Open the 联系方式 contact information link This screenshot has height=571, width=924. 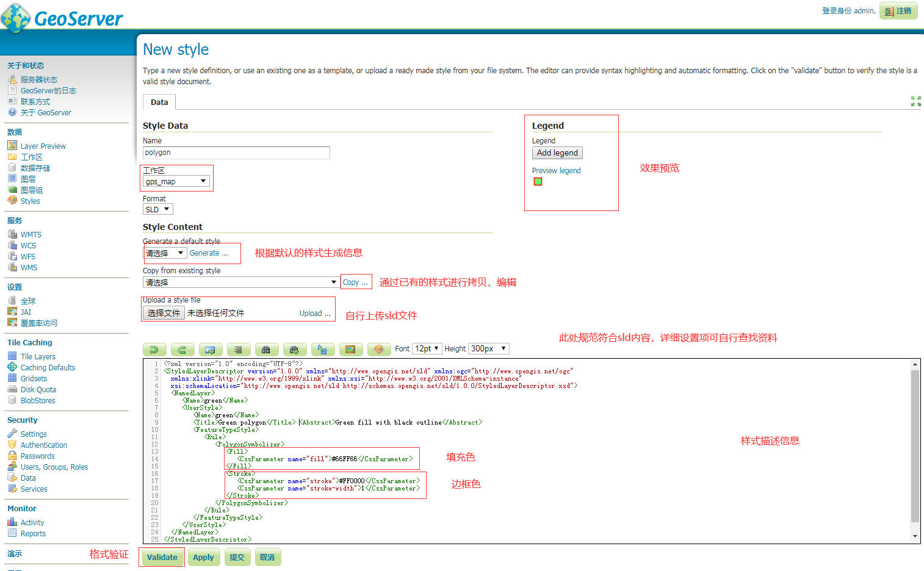point(35,102)
